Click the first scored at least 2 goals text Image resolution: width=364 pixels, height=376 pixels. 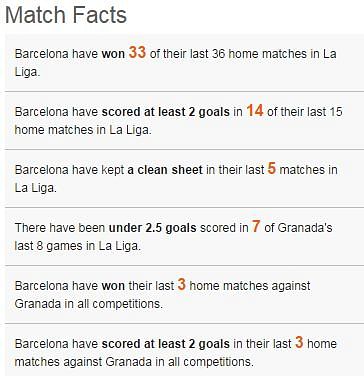click(166, 112)
